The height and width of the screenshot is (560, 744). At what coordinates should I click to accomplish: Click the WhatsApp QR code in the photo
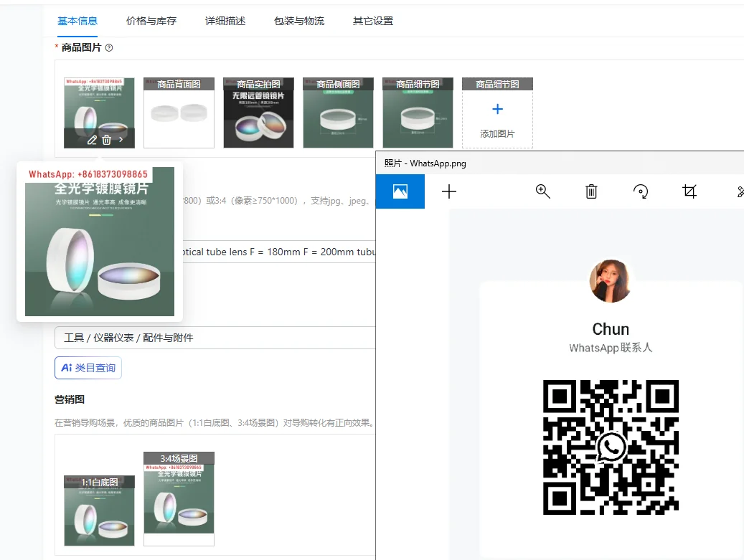click(x=611, y=447)
